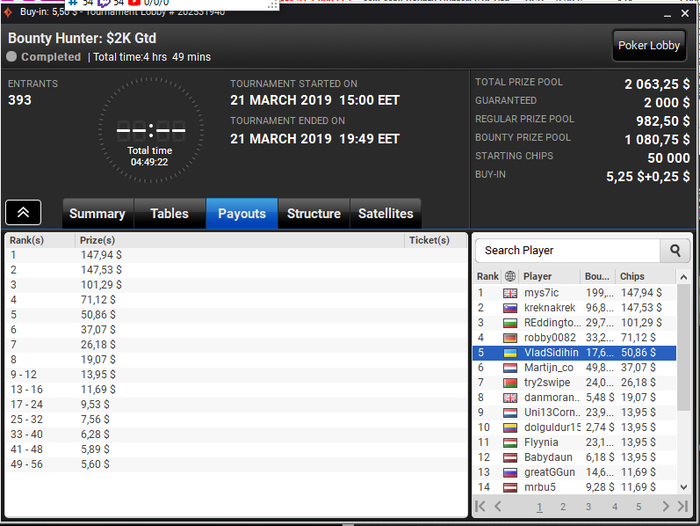
Task: Jump to last page of players
Action: [683, 506]
